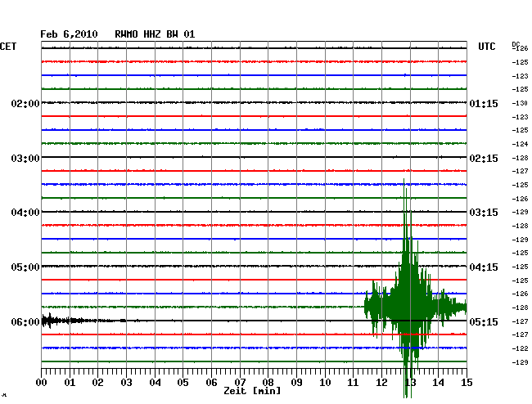Click the date label "Feb 6,2010"
532x404 pixels.
coord(69,34)
